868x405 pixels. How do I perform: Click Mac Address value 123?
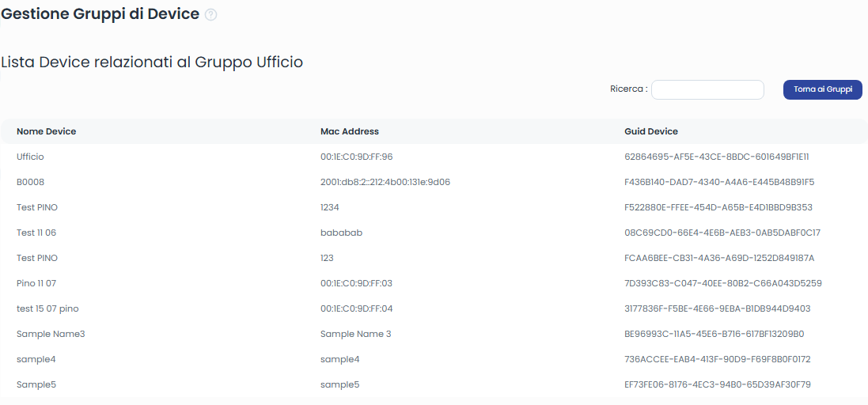[x=327, y=258]
